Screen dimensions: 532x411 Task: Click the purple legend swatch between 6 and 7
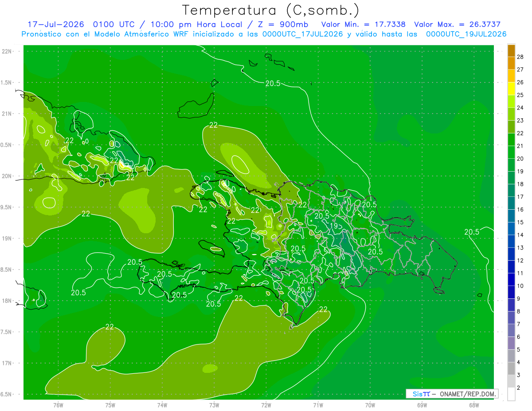(511, 331)
